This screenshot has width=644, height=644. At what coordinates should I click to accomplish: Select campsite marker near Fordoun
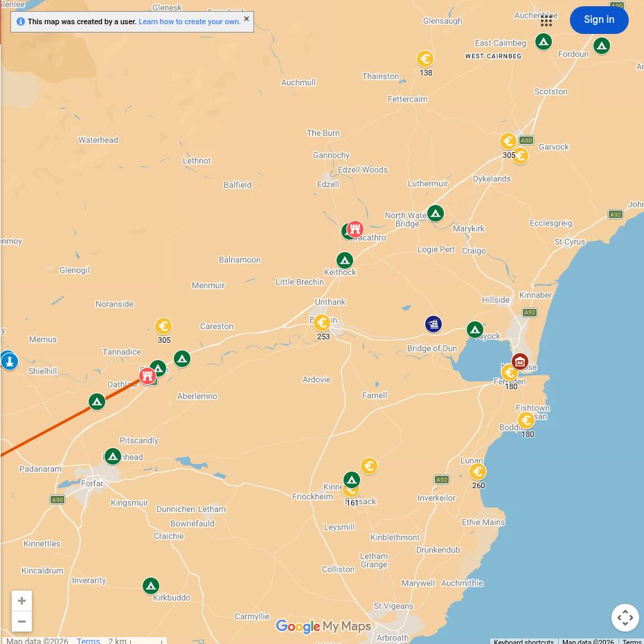602,46
